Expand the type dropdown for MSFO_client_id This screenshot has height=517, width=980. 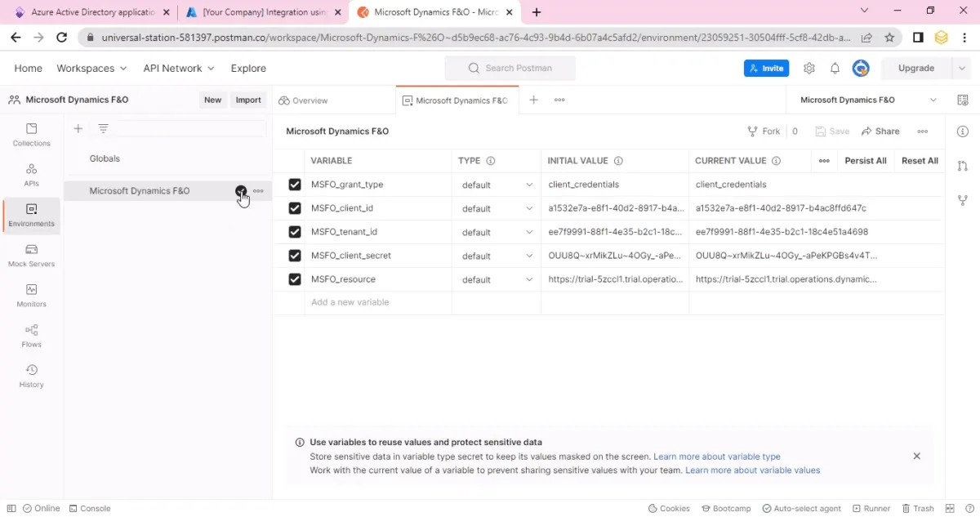click(497, 208)
